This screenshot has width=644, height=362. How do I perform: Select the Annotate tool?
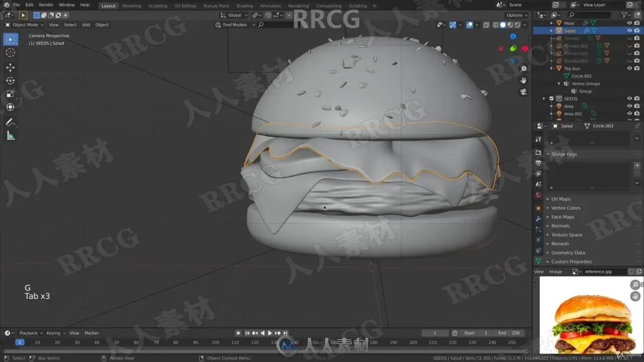[11, 122]
